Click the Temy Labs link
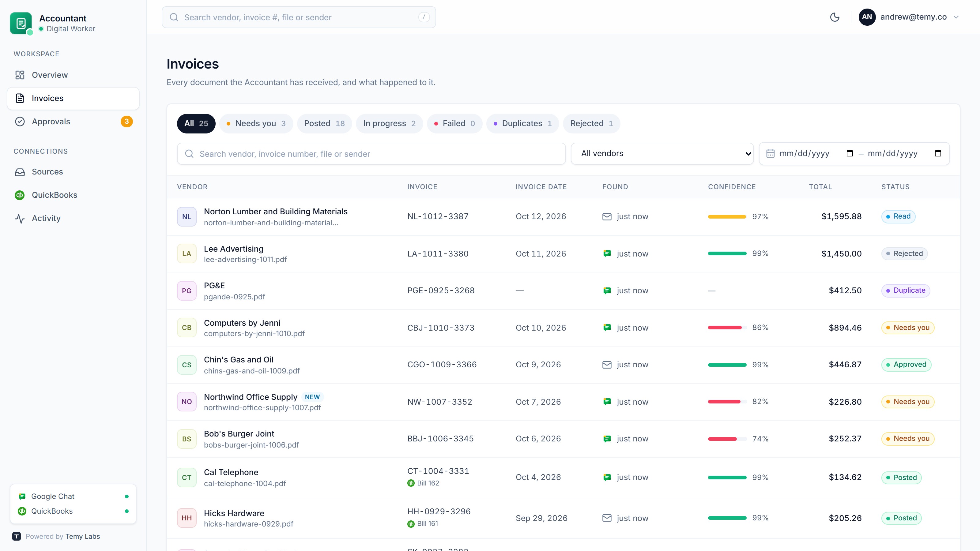Screen dimensions: 980x551 click(x=83, y=536)
